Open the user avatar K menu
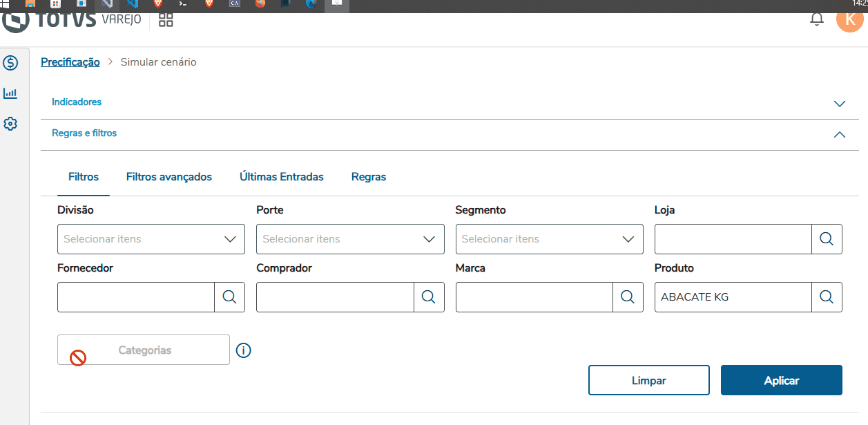Image resolution: width=868 pixels, height=425 pixels. [849, 19]
